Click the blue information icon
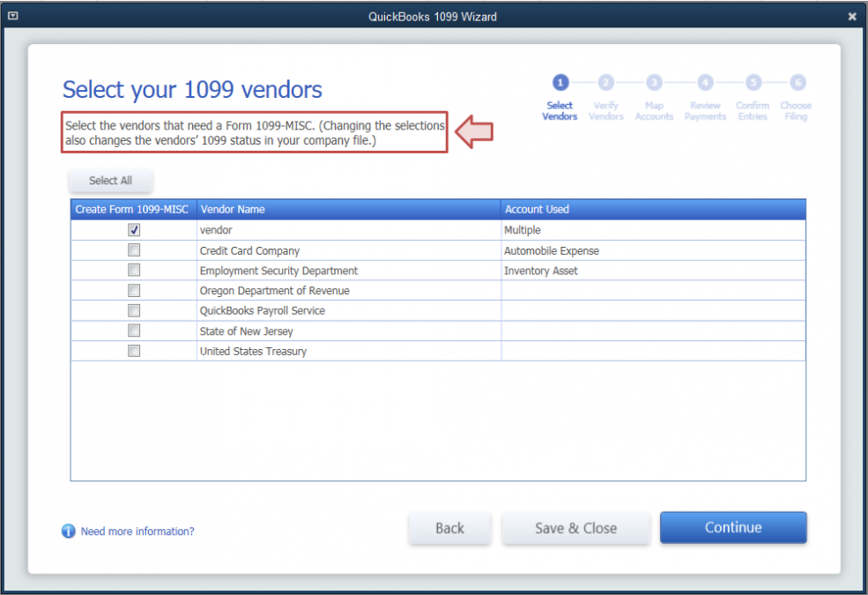The height and width of the screenshot is (595, 868). [69, 532]
